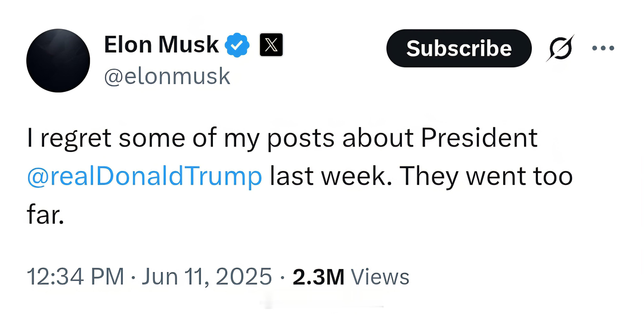The width and height of the screenshot is (644, 315).
Task: Click the word "President" in the post
Action: [479, 138]
